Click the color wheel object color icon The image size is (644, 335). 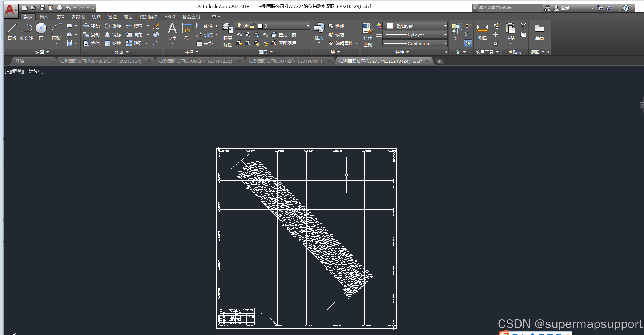378,26
